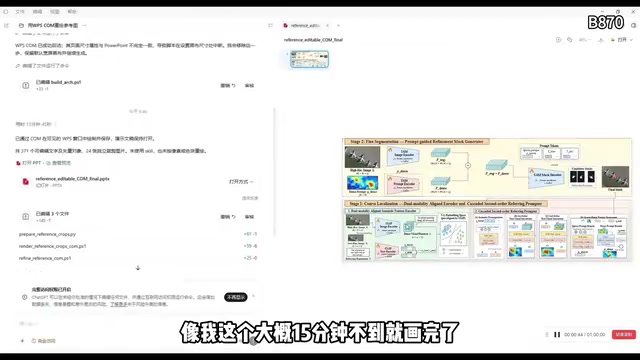Click the red button beside the timer

[624, 335]
